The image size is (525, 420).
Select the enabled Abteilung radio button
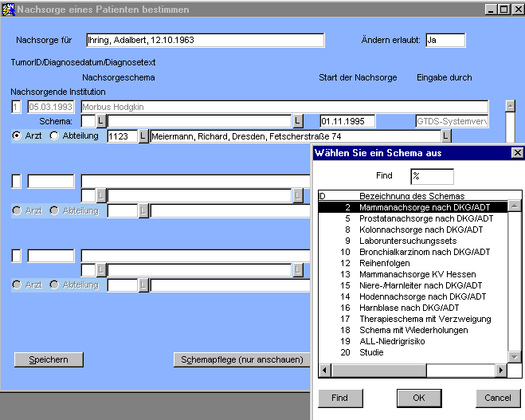click(54, 135)
